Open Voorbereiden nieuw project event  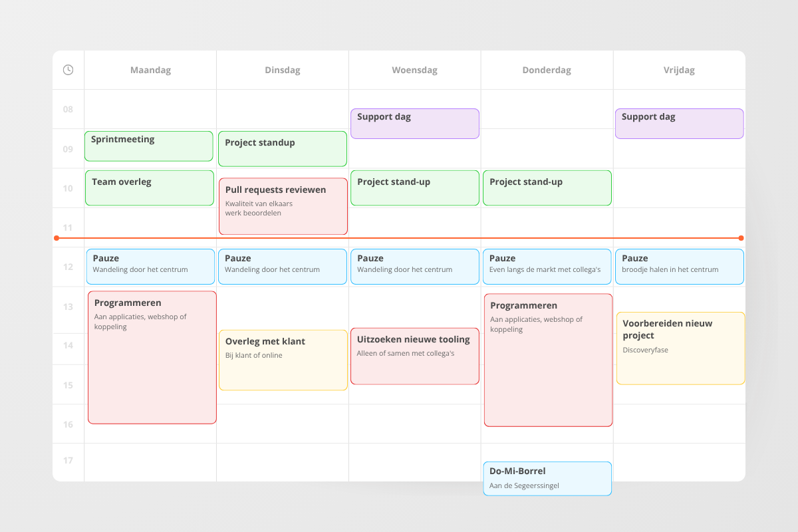coord(680,348)
